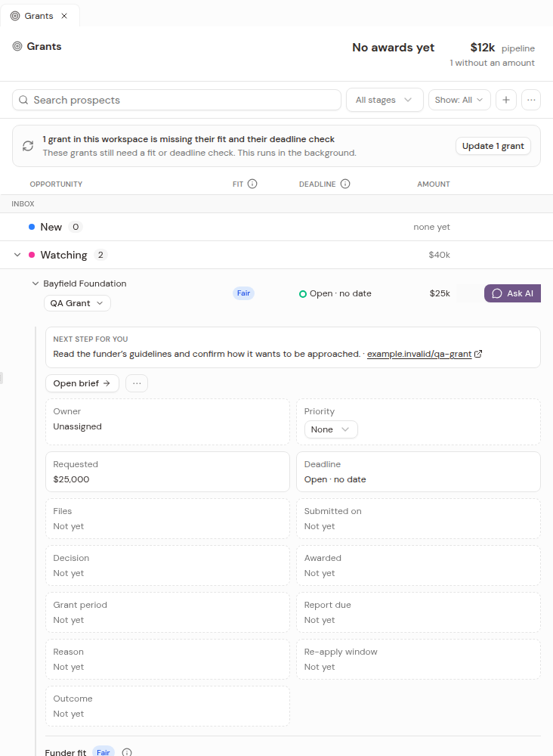553x756 pixels.
Task: Click the $40k Watching total
Action: (440, 255)
